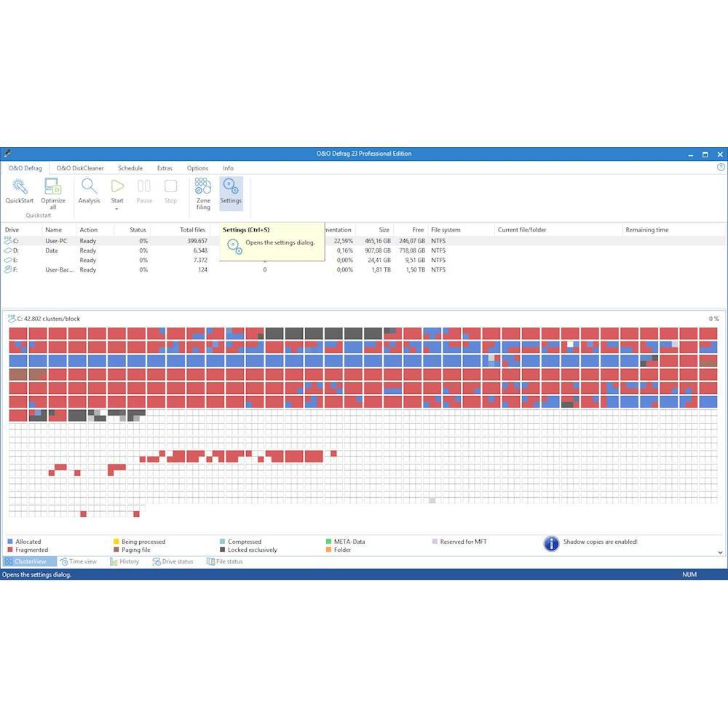Open the Settings gear icon
The height and width of the screenshot is (728, 728).
(231, 187)
